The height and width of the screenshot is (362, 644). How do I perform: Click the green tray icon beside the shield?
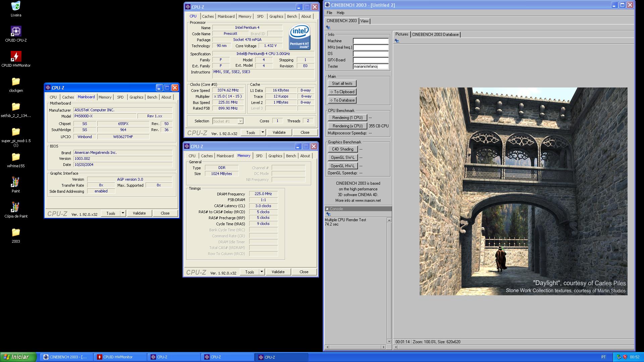(619, 357)
